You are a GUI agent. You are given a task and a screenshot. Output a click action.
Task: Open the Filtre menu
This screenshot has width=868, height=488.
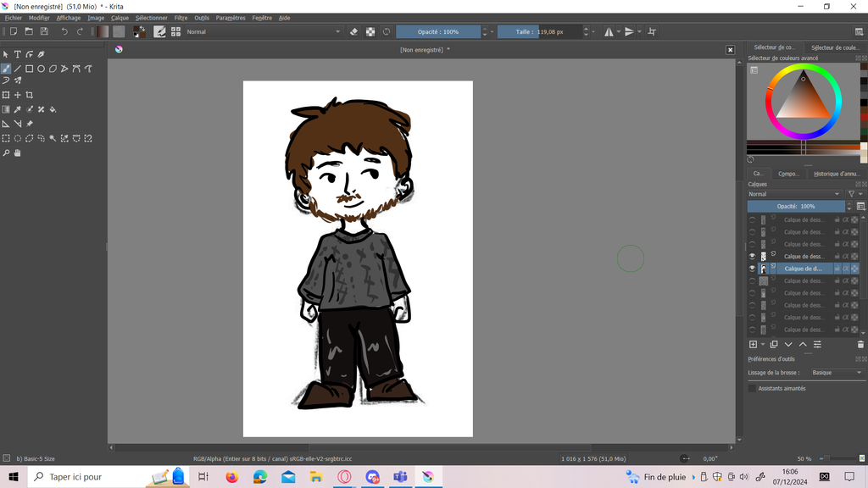[x=181, y=18]
